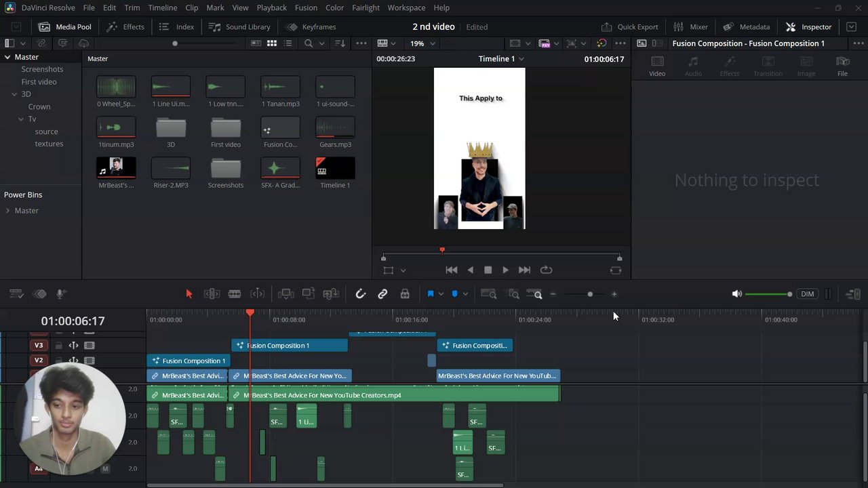
Task: Open the viewer zoom 19% dropdown
Action: (422, 43)
